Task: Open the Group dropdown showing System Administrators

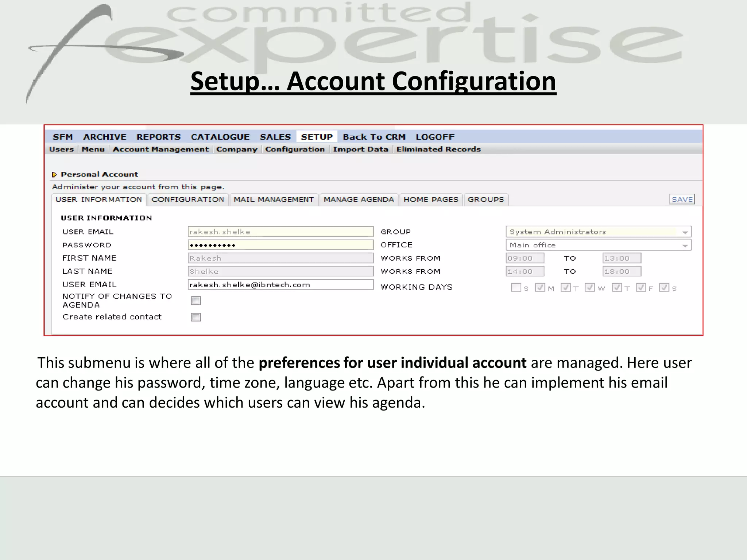Action: point(599,232)
